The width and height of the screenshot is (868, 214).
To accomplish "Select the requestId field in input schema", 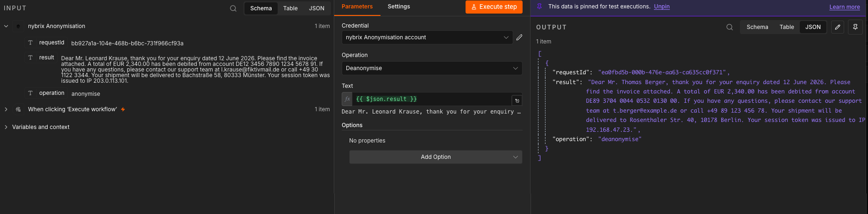I will (51, 43).
